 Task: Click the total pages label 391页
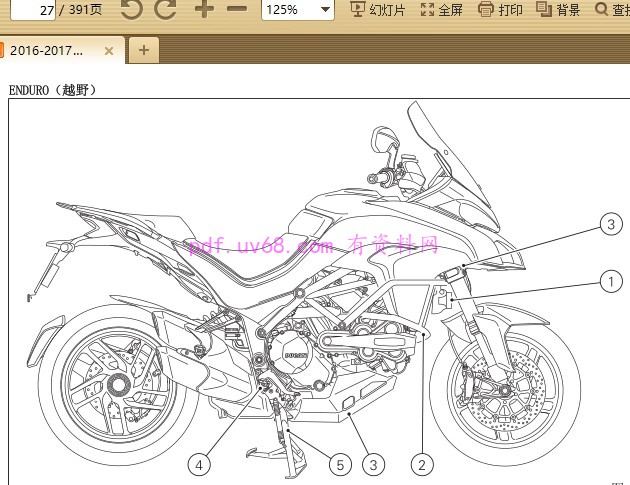pos(86,9)
